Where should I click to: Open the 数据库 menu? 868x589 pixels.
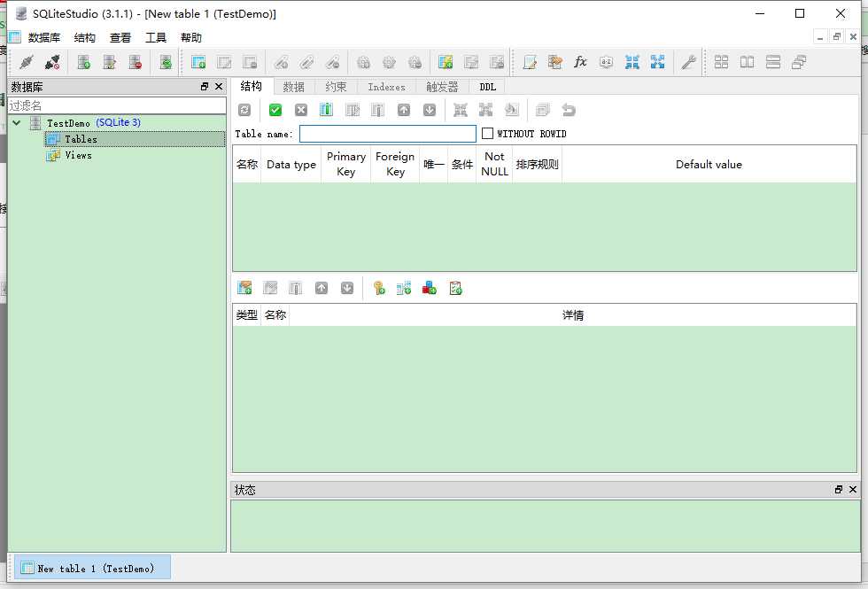[x=44, y=37]
